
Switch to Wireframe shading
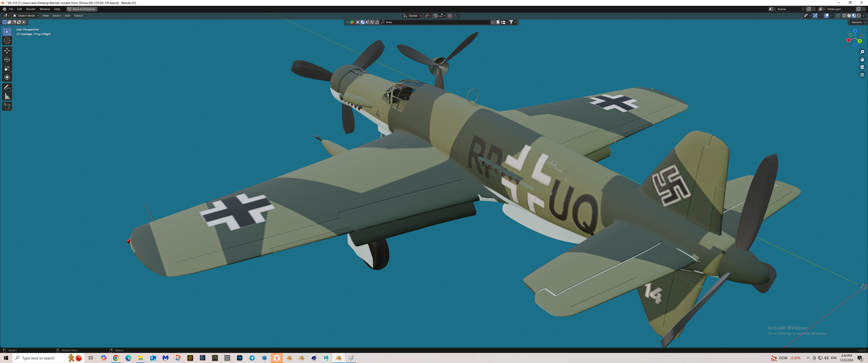tap(845, 15)
